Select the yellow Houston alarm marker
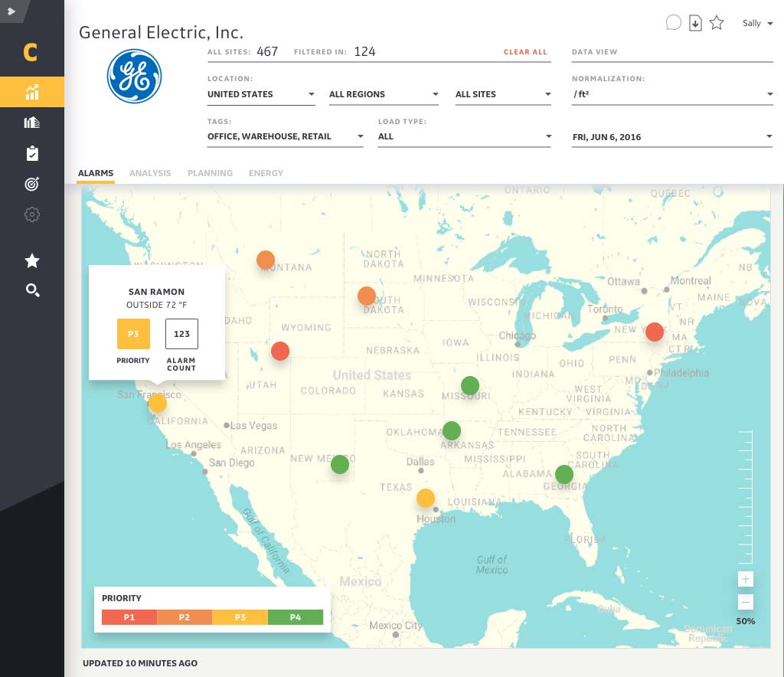The image size is (784, 677). point(426,498)
